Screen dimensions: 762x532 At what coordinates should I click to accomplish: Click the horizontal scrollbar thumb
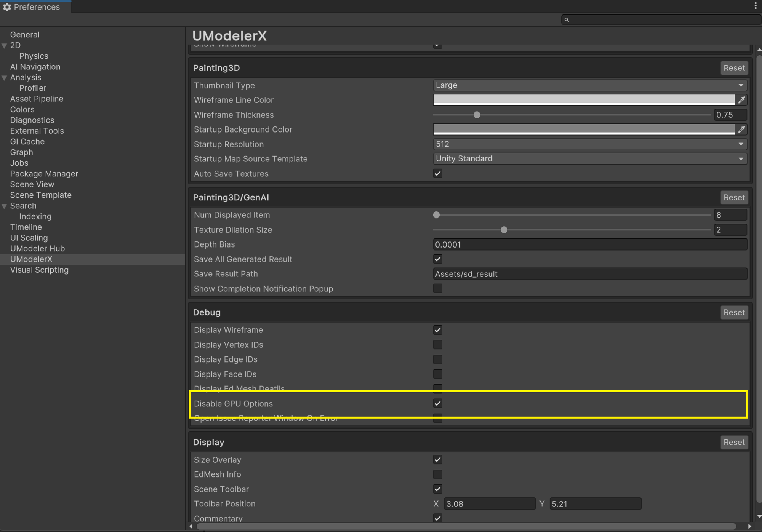coord(466,526)
